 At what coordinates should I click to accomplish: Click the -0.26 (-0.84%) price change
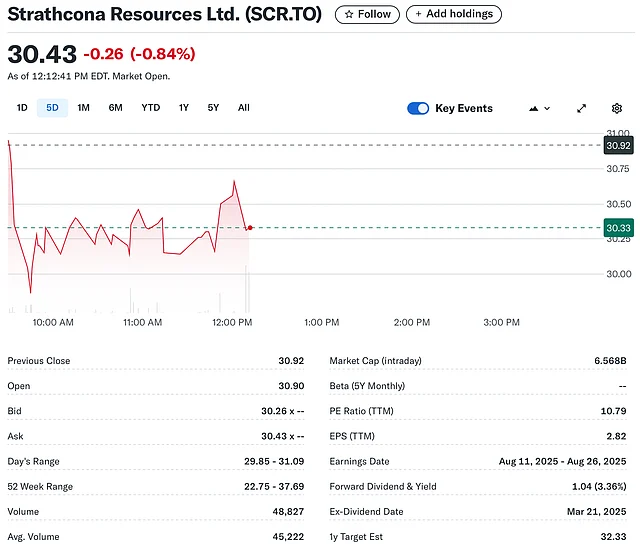click(139, 54)
